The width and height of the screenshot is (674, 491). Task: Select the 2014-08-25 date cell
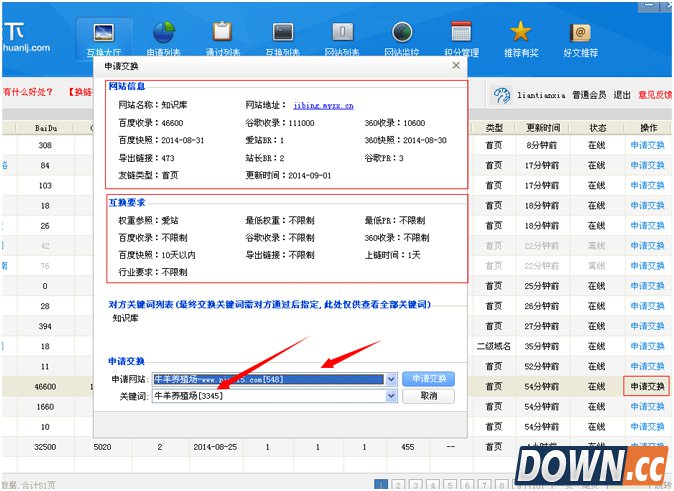[215, 447]
